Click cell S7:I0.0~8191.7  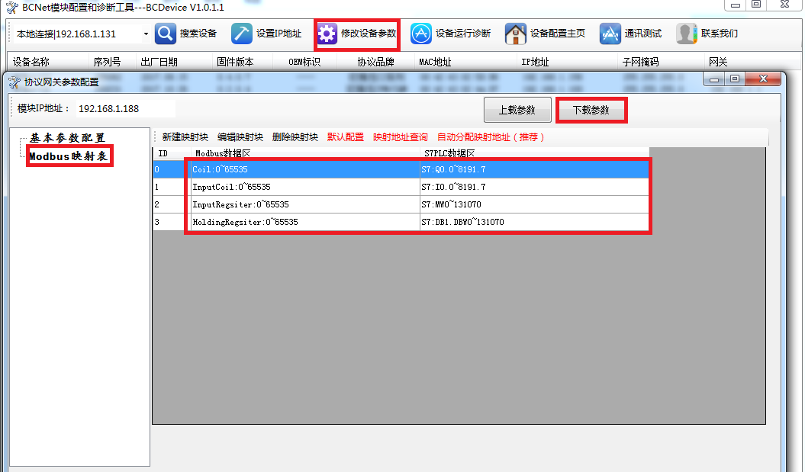[x=535, y=187]
